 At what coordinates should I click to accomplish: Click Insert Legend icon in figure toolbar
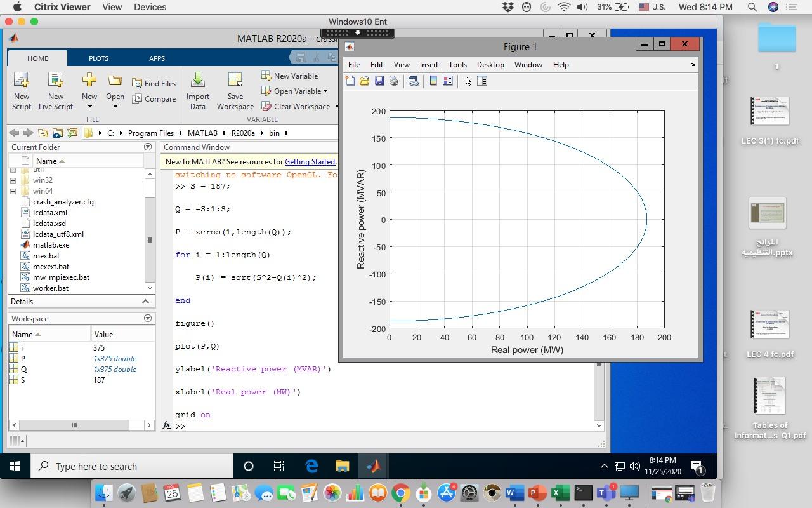448,81
